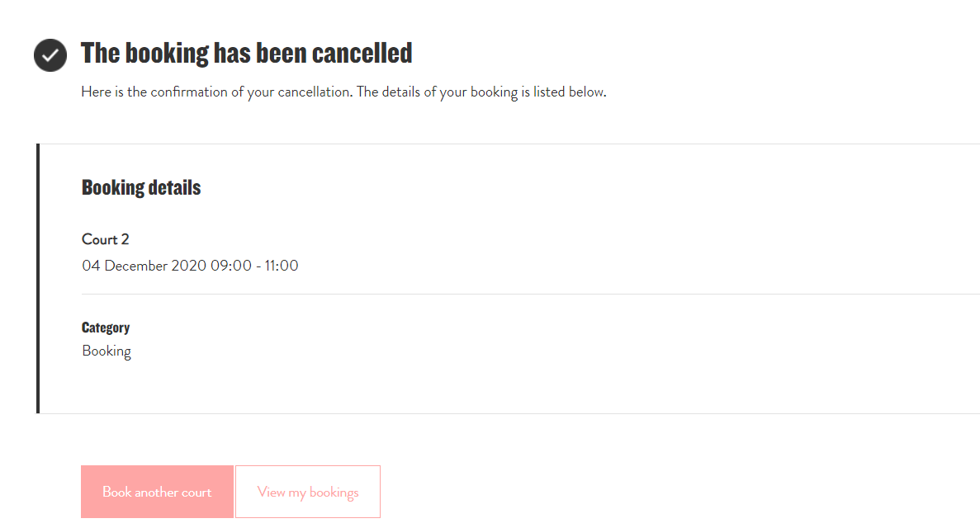Click "The details of your booking" sentence
Screen dimensions: 980x528
pyautogui.click(x=481, y=92)
